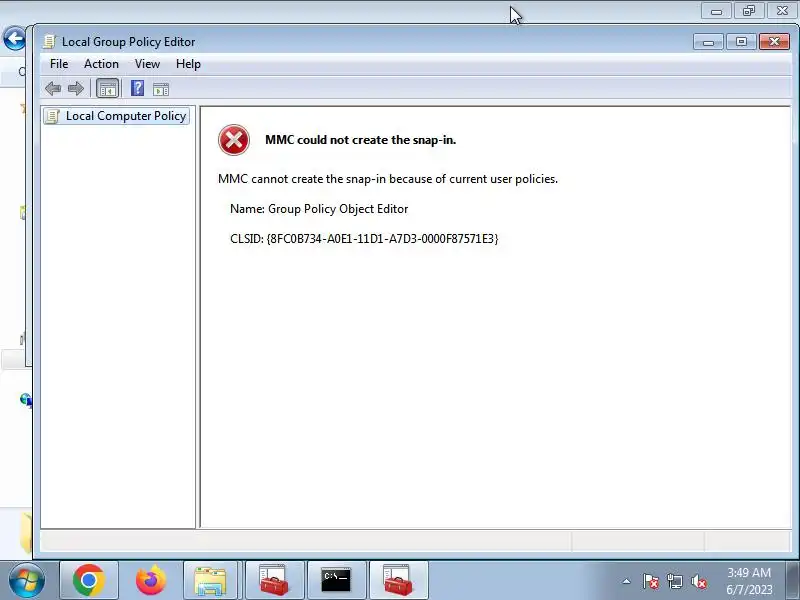Toggle Show/Hide Console Tree button
Viewport: 800px width, 600px height.
coord(108,89)
